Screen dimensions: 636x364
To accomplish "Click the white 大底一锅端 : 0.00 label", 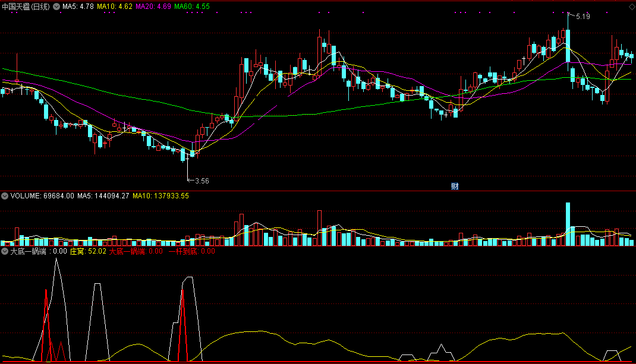I will [x=38, y=251].
